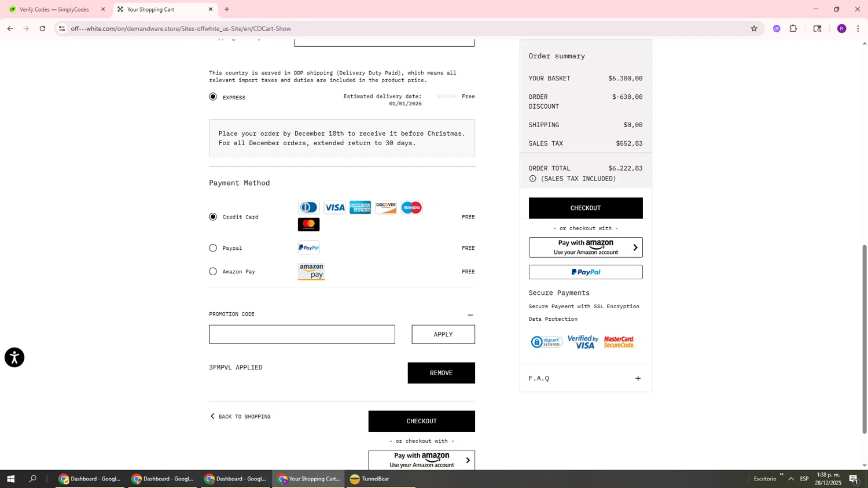
Task: Click Checkout button below promotion code
Action: coord(421,421)
